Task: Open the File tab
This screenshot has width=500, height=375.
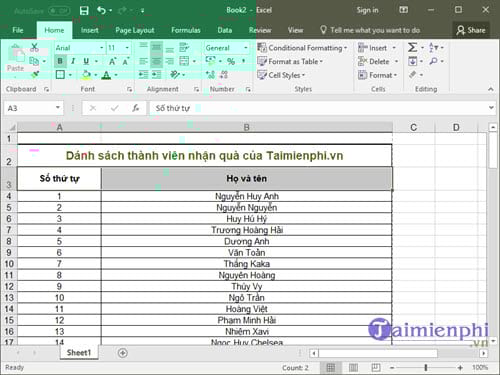Action: pos(18,30)
